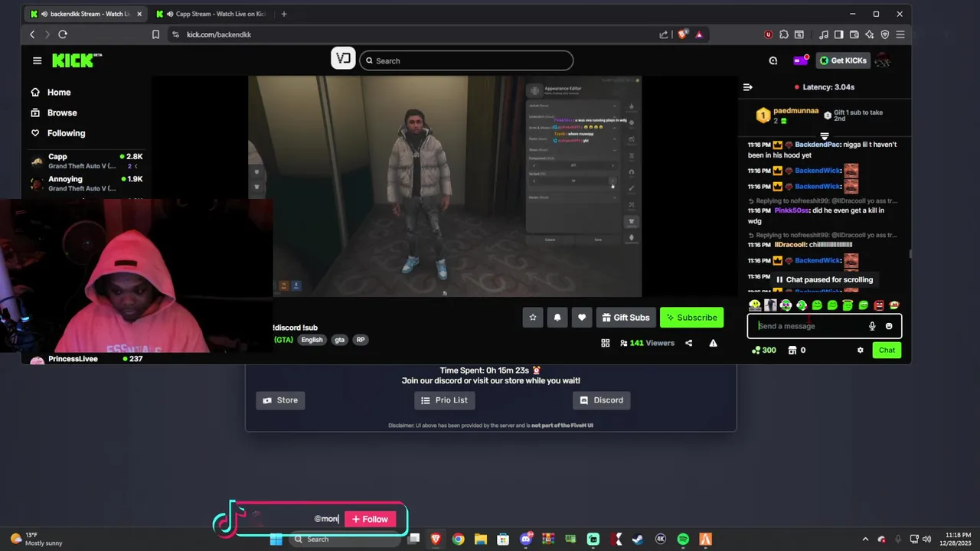
Task: Open the uBlock extension icon
Action: tap(769, 34)
